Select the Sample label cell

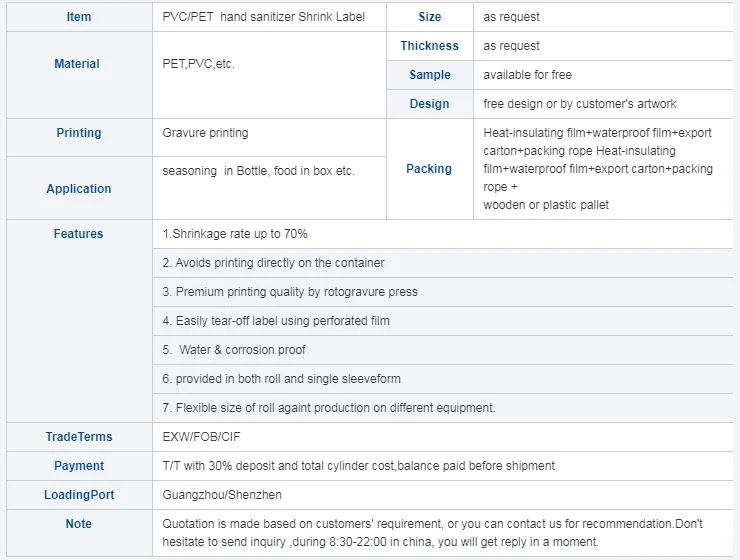pyautogui.click(x=430, y=75)
